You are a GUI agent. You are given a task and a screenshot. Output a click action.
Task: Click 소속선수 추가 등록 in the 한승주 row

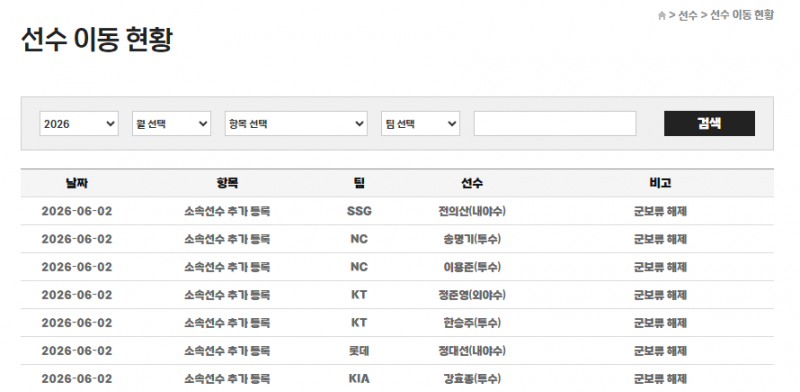[x=227, y=323]
